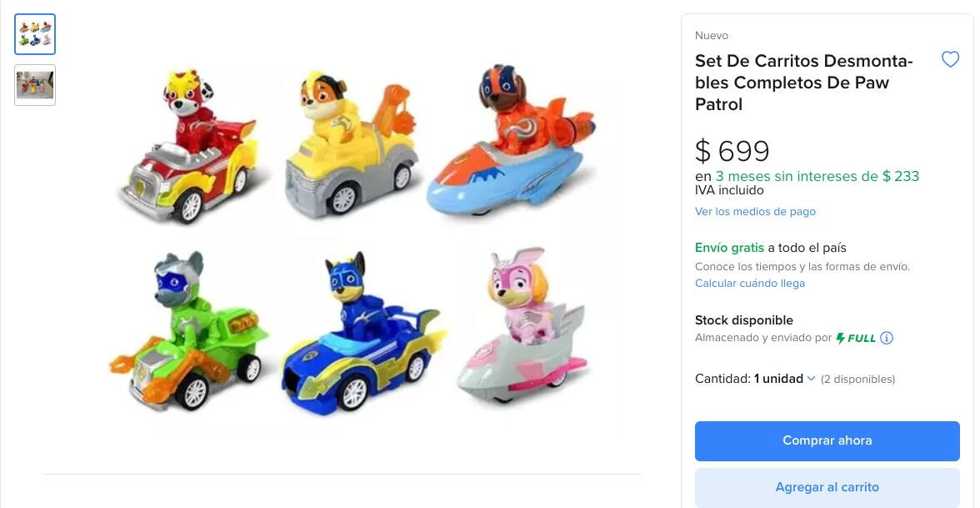Click Calcular cuándo llega
980x508 pixels.
[x=750, y=283]
